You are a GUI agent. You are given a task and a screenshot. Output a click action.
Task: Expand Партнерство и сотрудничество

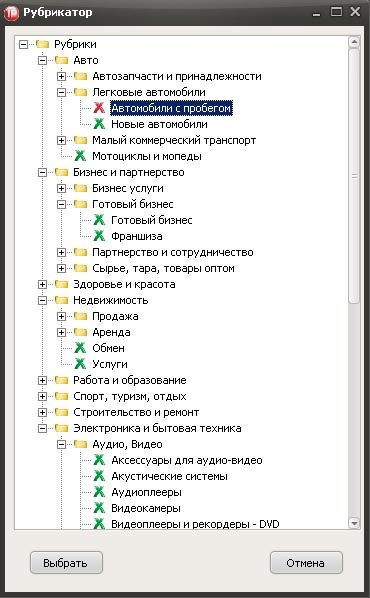tap(61, 252)
